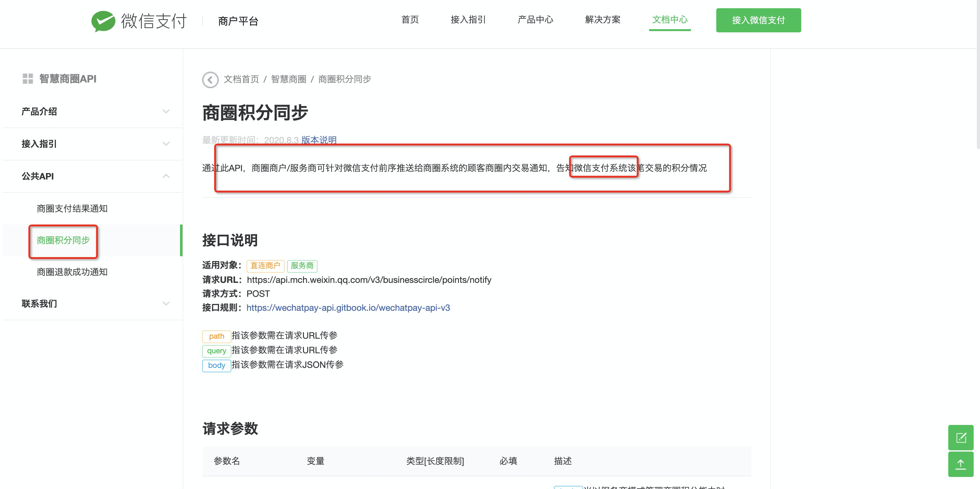
Task: Click the back arrow circle icon
Action: 210,80
